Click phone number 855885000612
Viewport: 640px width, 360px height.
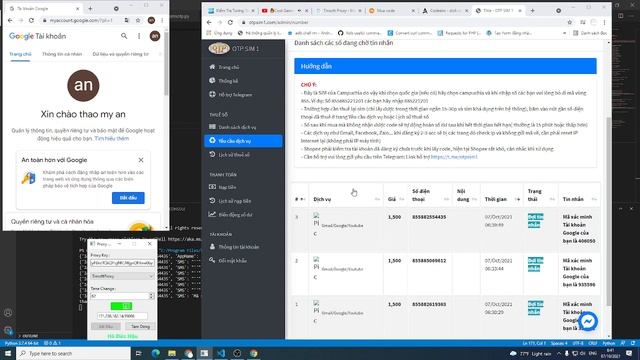click(x=429, y=261)
